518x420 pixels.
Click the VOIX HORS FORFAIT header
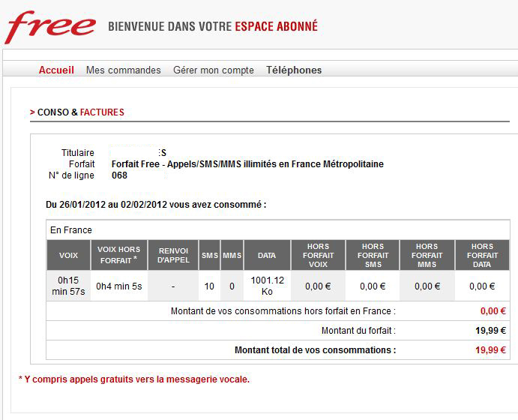click(119, 255)
